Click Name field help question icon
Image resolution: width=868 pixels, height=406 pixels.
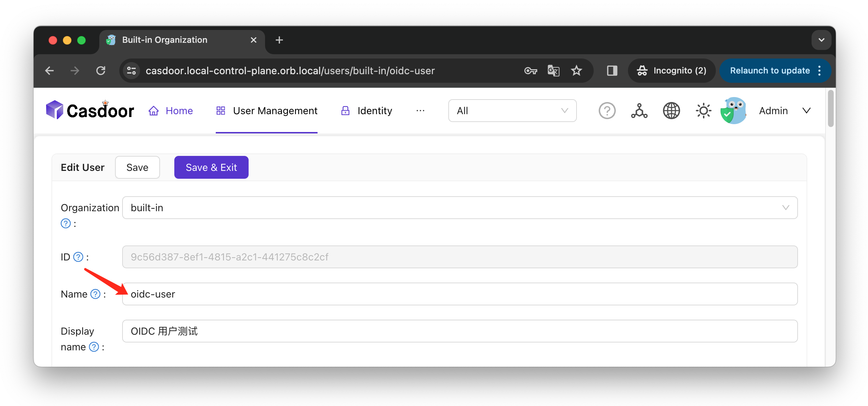(x=95, y=294)
